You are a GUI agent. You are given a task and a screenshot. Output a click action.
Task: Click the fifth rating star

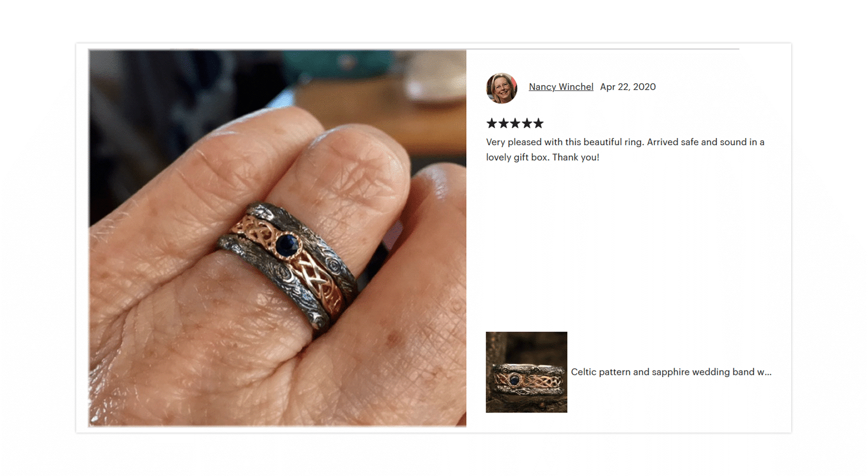coord(538,123)
